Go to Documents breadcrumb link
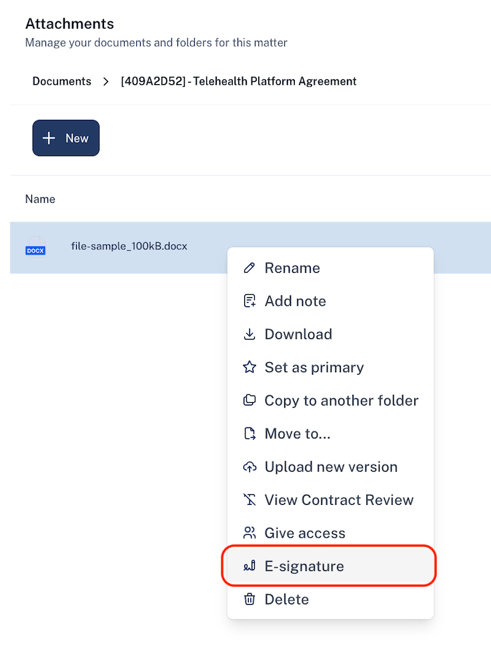 (62, 81)
